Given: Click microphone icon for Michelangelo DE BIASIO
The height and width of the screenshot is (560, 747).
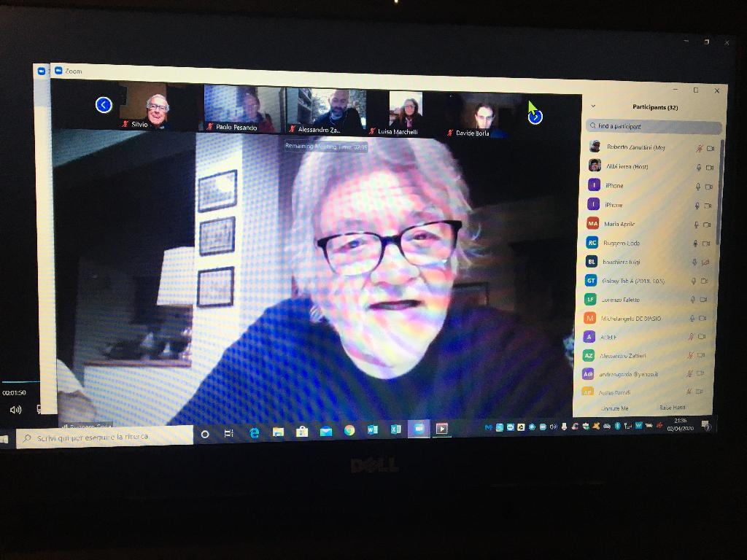Looking at the screenshot, I should (692, 318).
